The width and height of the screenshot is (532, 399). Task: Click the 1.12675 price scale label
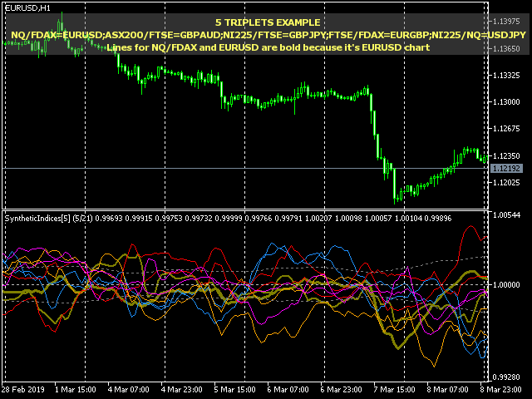tap(506, 129)
